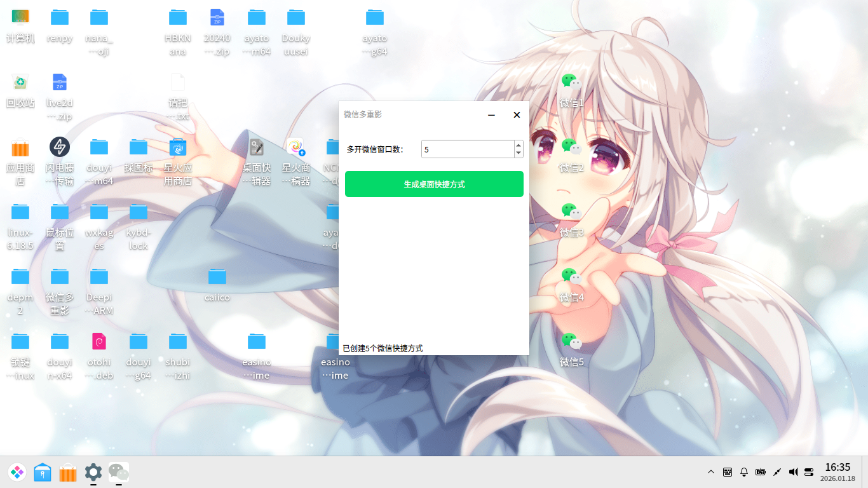868x488 pixels.
Task: Focus the 多开微信窗口数 number field
Action: [468, 149]
